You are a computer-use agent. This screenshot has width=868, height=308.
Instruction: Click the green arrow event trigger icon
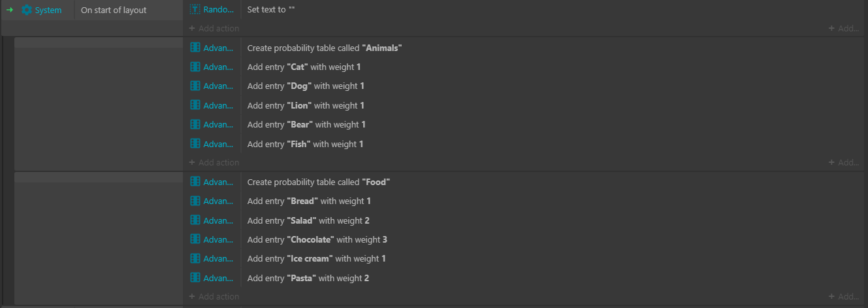(10, 10)
